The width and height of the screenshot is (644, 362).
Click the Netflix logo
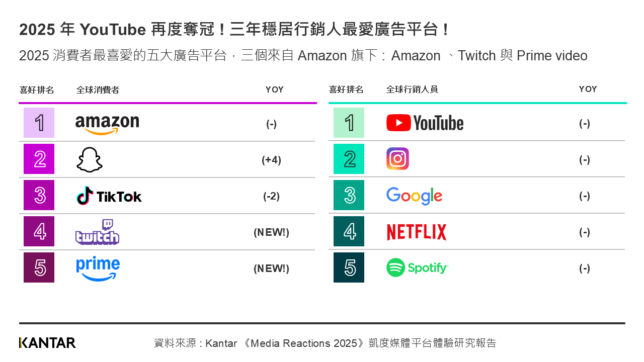click(x=417, y=232)
